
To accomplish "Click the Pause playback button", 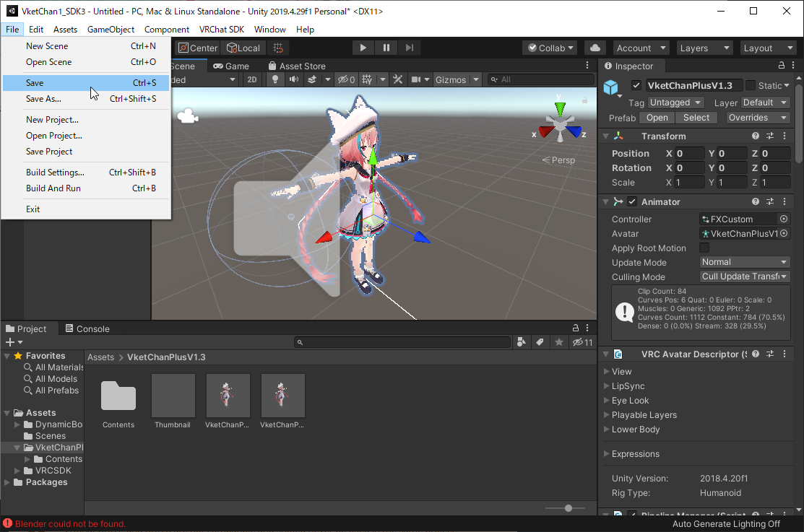I will pos(386,48).
